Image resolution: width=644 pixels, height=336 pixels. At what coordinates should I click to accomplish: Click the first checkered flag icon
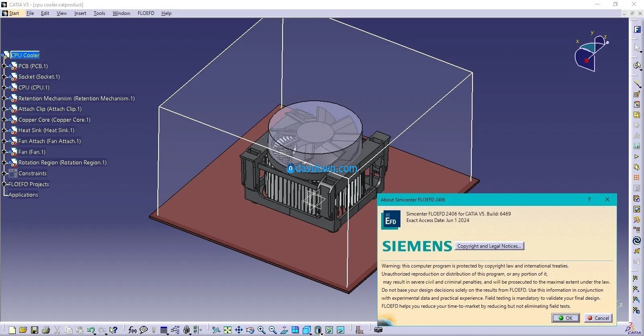pyautogui.click(x=636, y=278)
